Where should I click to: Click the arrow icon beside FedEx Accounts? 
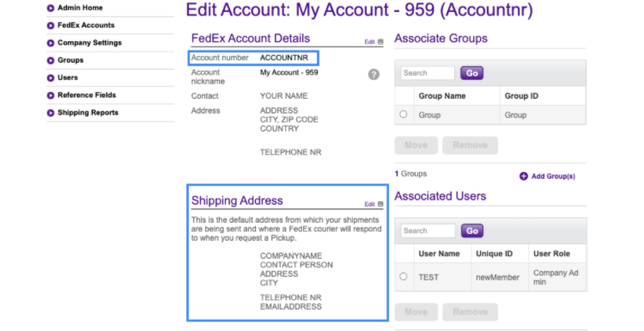[x=51, y=26]
